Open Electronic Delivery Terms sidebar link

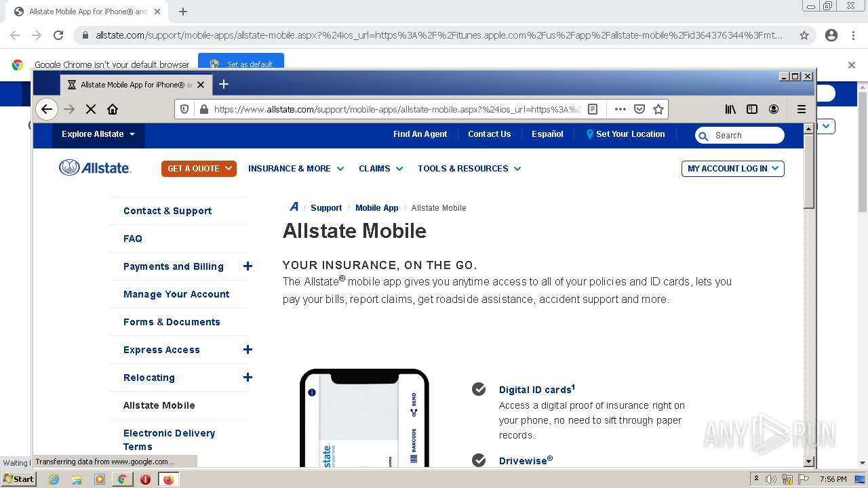169,440
